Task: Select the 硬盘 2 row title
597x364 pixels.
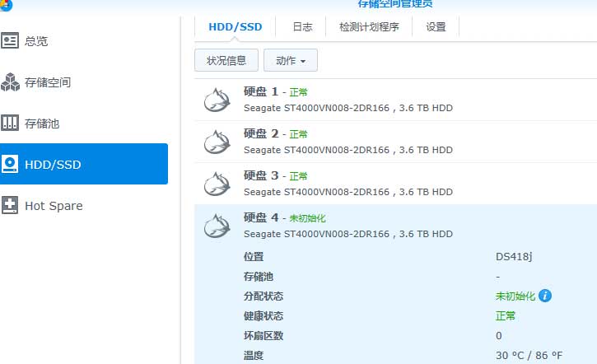Action: point(261,133)
